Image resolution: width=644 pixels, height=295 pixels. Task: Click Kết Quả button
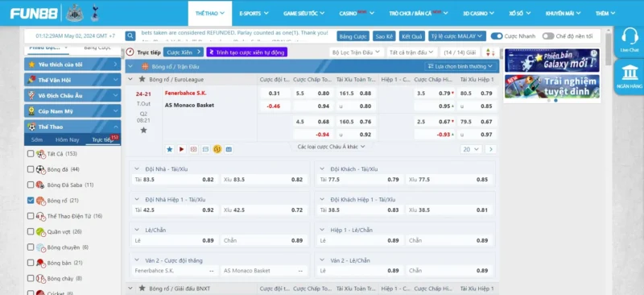click(x=412, y=36)
